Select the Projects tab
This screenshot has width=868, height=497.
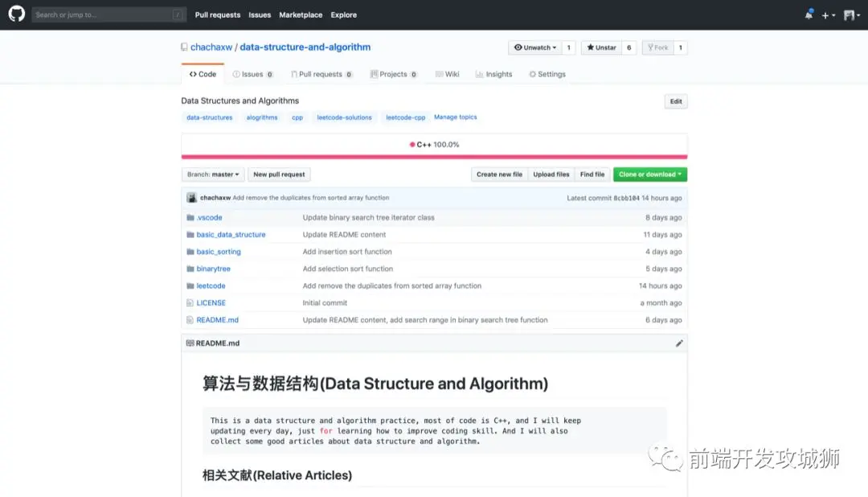click(394, 74)
